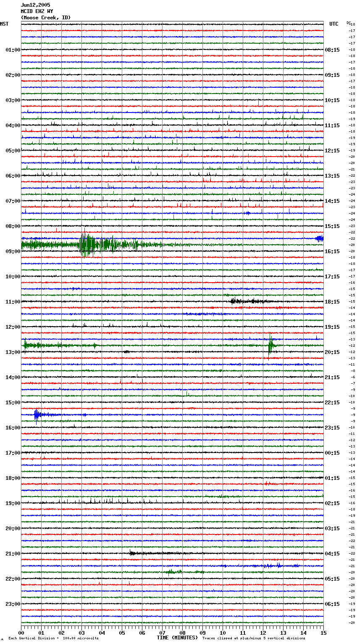The height and width of the screenshot is (644, 357).
Task: Click minute 15 on the time axis
Action: [323, 633]
